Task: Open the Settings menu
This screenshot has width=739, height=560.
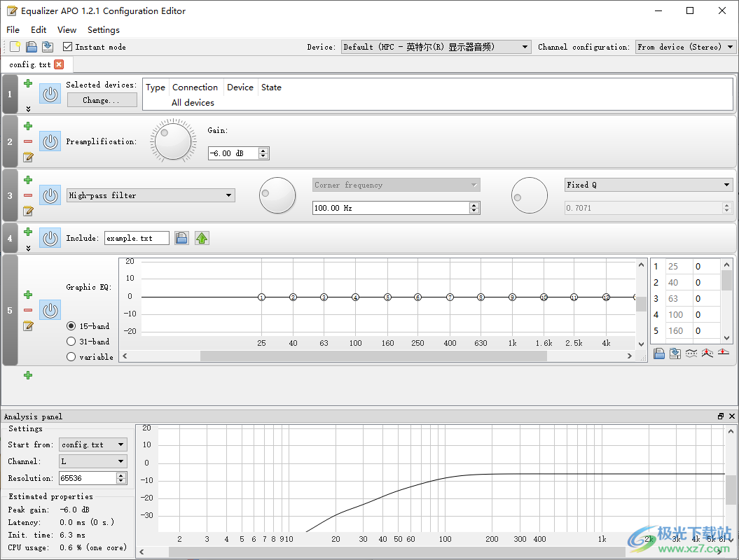Action: 103,30
